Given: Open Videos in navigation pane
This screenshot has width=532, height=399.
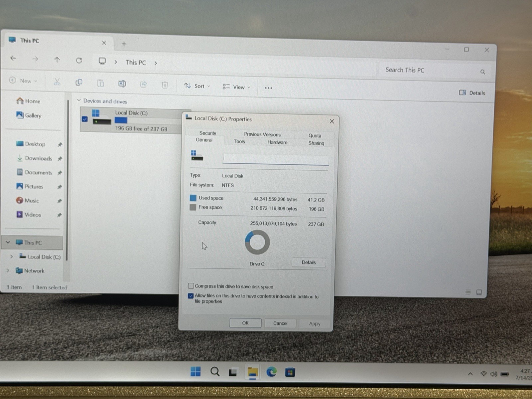Looking at the screenshot, I should coord(29,214).
